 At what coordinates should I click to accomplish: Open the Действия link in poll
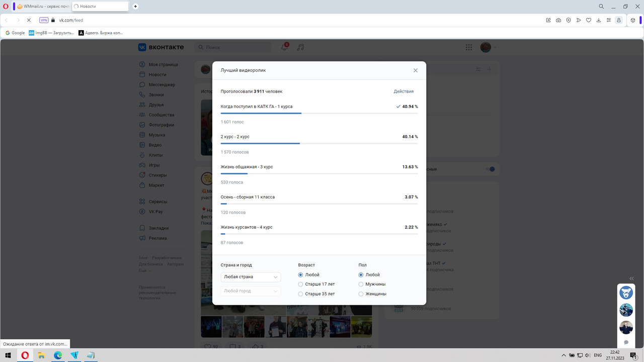pos(404,92)
